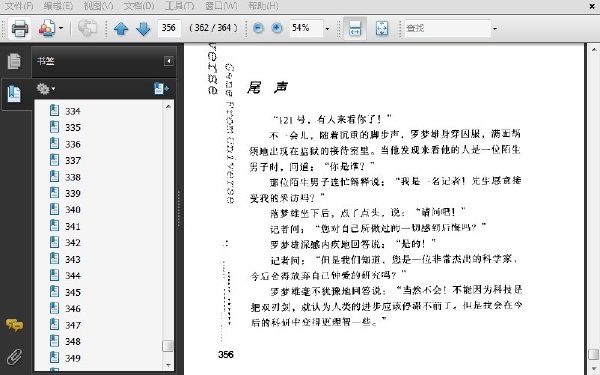Open the 文件(F) menu
Screen dimensions: 600x375
(x=19, y=6)
